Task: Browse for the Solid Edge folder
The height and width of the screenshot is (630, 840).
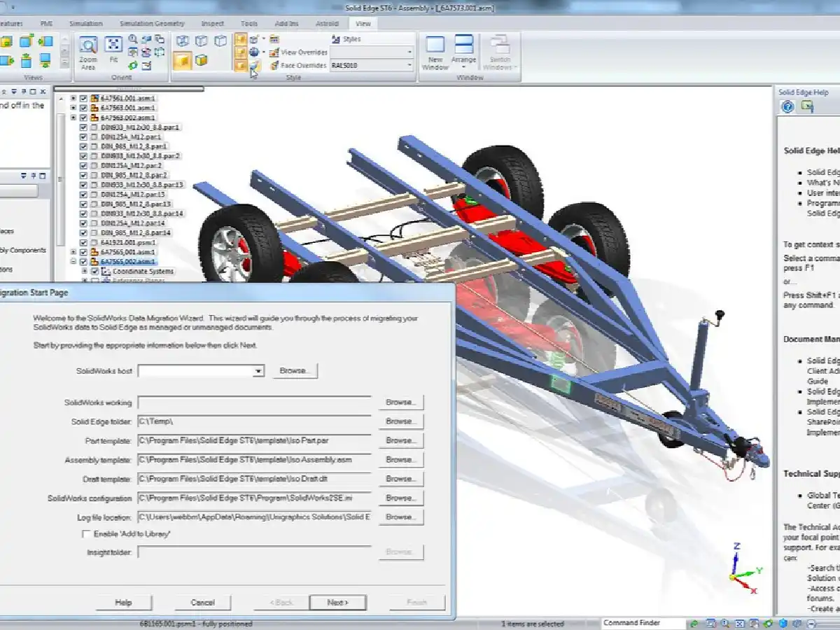Action: (401, 421)
